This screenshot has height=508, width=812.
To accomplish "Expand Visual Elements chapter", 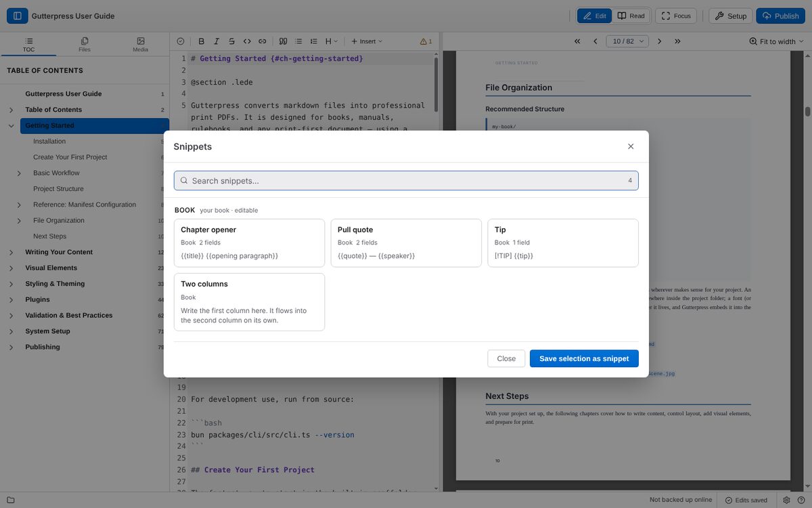I will (11, 268).
